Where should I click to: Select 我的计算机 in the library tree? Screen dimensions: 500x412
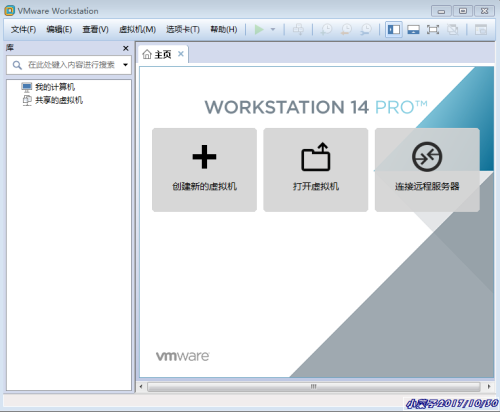click(48, 87)
